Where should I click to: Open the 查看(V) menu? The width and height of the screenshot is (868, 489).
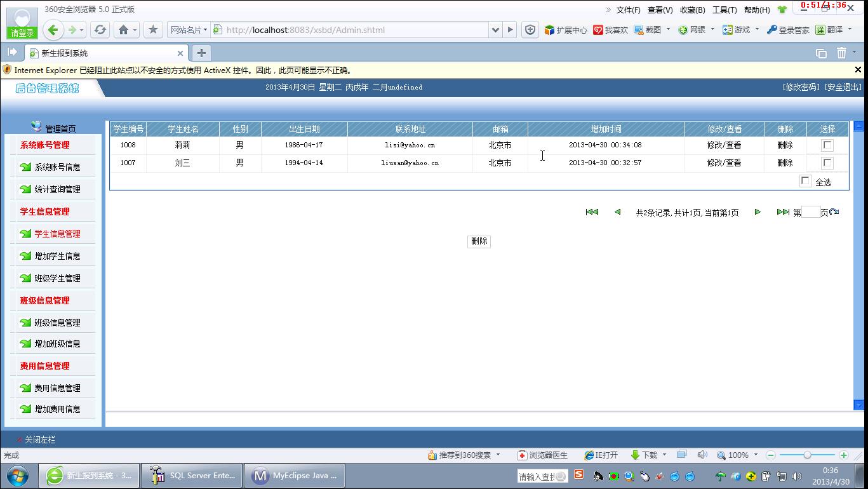pos(660,10)
